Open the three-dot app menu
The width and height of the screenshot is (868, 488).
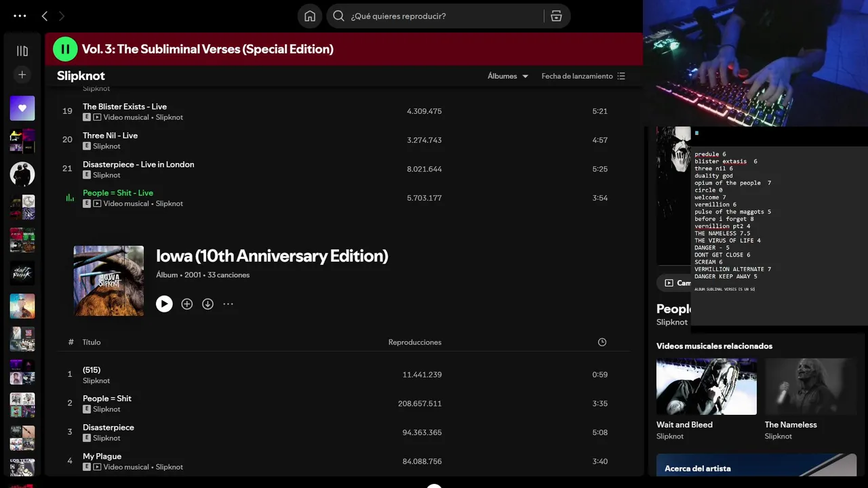[x=20, y=16]
